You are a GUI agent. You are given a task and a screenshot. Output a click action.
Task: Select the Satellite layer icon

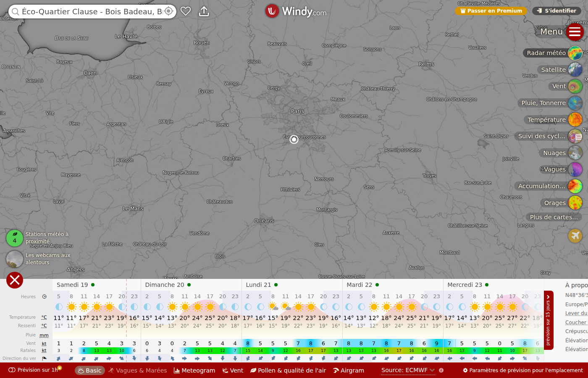click(x=575, y=70)
